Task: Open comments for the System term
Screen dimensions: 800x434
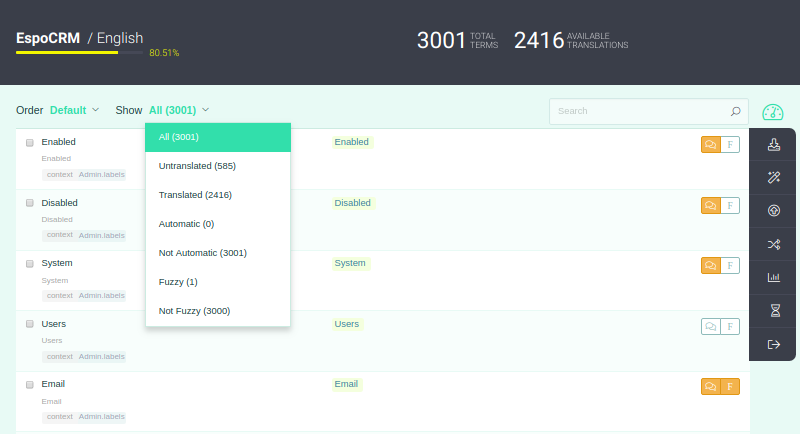Action: point(711,266)
